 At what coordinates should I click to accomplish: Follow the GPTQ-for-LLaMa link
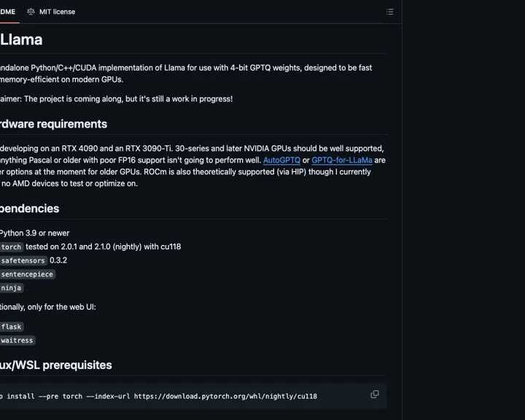(342, 160)
